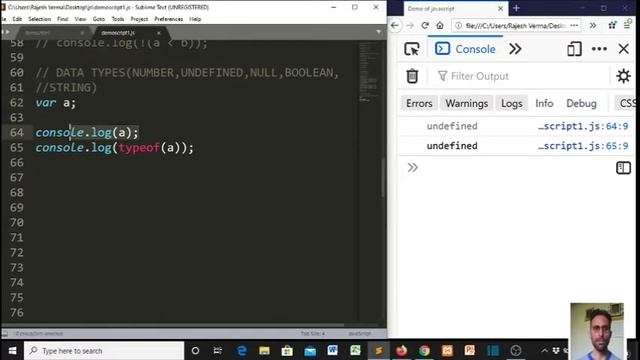
Task: Toggle Sublime side bar status icon
Action: click(x=5, y=333)
